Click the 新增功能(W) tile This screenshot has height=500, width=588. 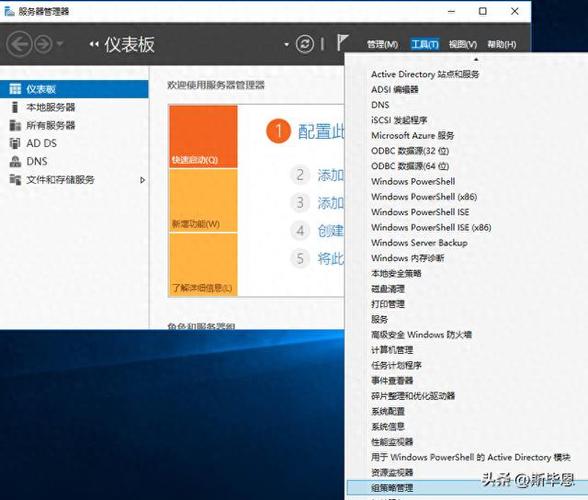pyautogui.click(x=203, y=201)
